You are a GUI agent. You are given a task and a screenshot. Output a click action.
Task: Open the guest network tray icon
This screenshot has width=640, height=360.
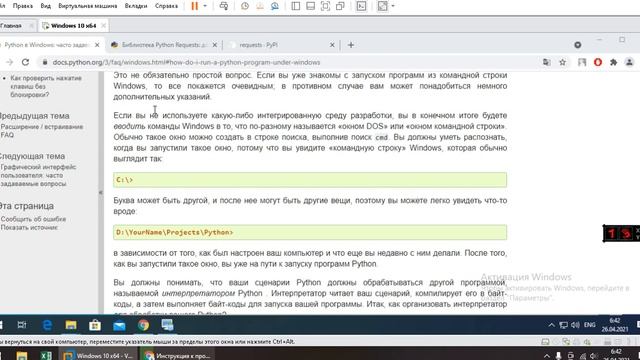tap(563, 325)
